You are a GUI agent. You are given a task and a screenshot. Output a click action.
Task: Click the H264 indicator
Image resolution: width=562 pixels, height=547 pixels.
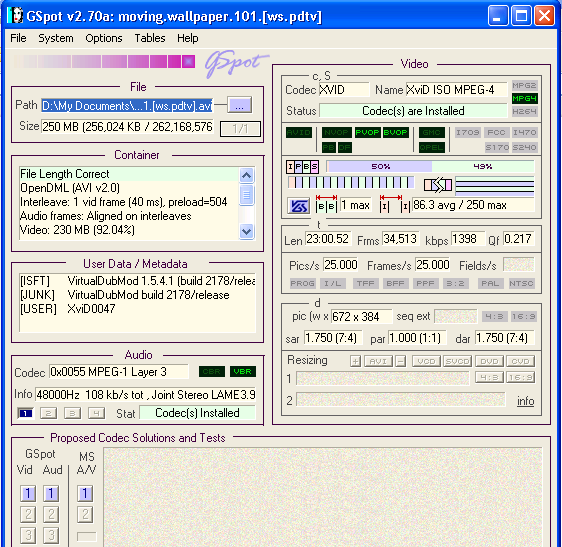524,111
